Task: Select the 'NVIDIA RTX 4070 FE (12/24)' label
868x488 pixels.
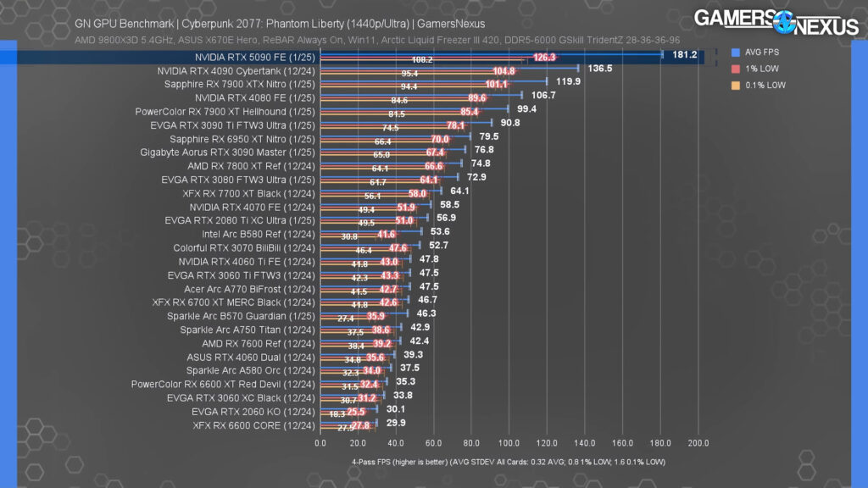Action: (253, 208)
